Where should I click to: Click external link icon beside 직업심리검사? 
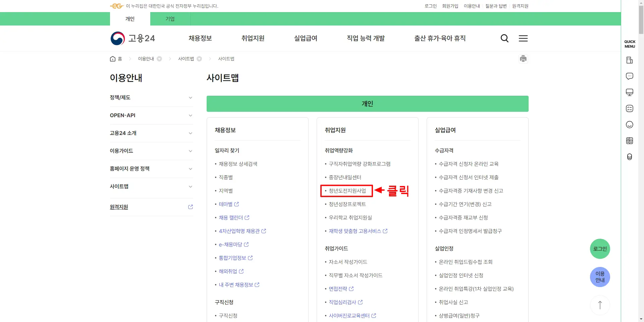coord(360,302)
